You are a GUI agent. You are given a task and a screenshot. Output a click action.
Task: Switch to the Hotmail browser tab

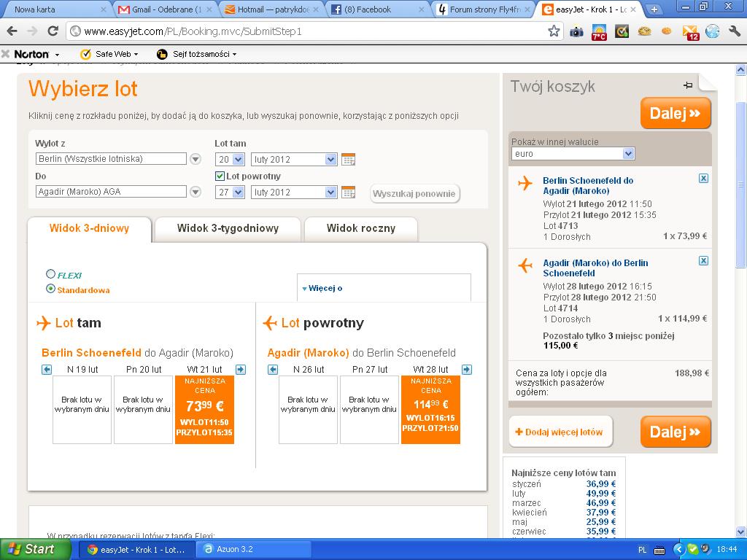[x=273, y=9]
